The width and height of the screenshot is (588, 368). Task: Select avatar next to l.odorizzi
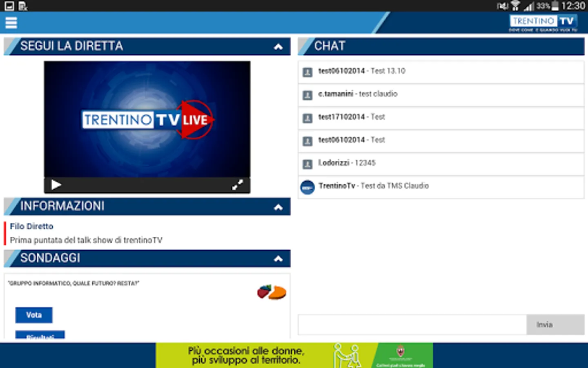click(x=307, y=164)
